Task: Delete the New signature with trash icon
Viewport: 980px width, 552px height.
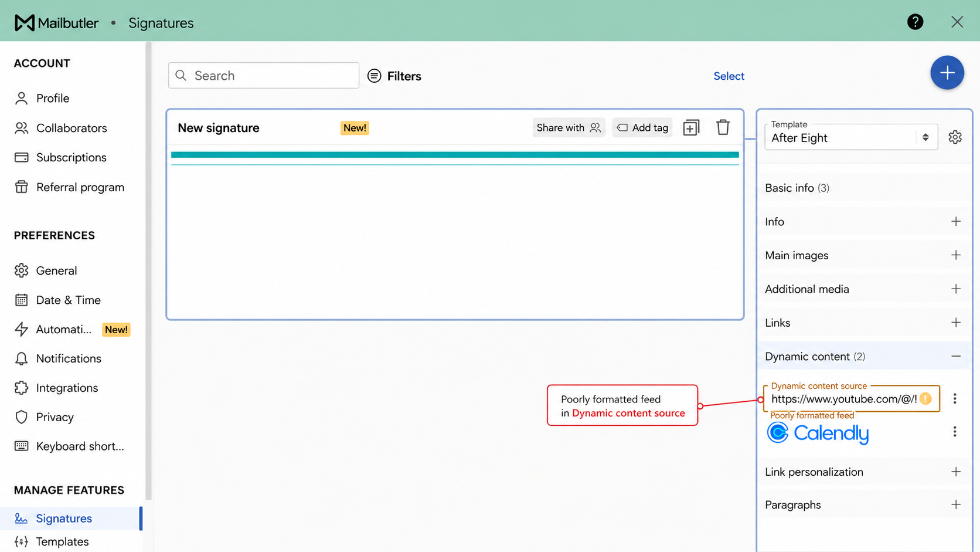Action: (723, 127)
